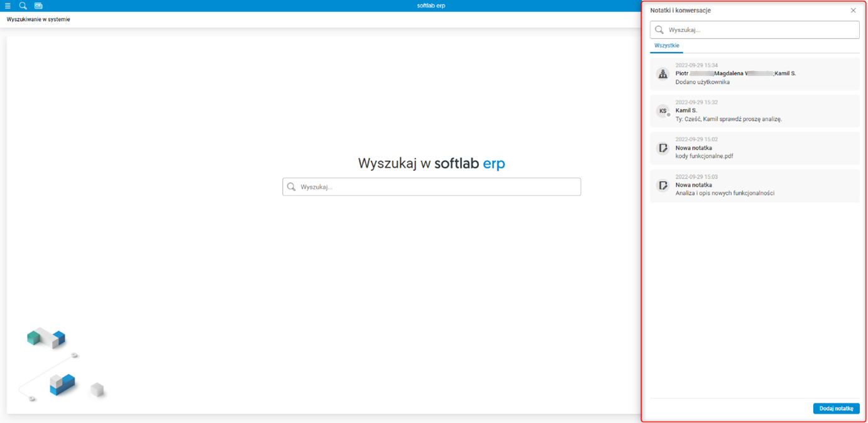Viewport: 868px width, 423px height.
Task: Click timestamp 2022-09-29 15:03
Action: (696, 177)
